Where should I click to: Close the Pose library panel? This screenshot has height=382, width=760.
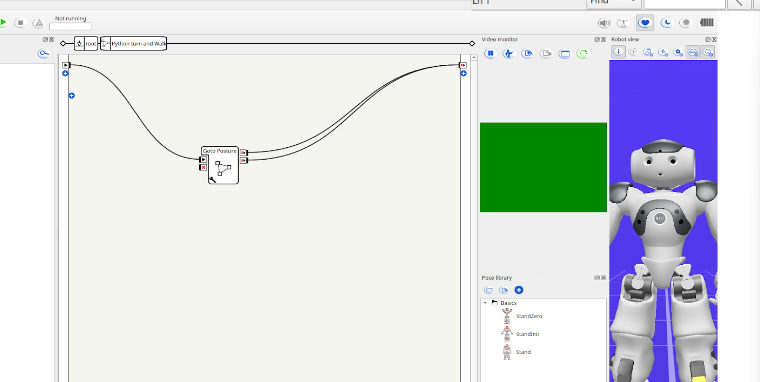pyautogui.click(x=603, y=278)
